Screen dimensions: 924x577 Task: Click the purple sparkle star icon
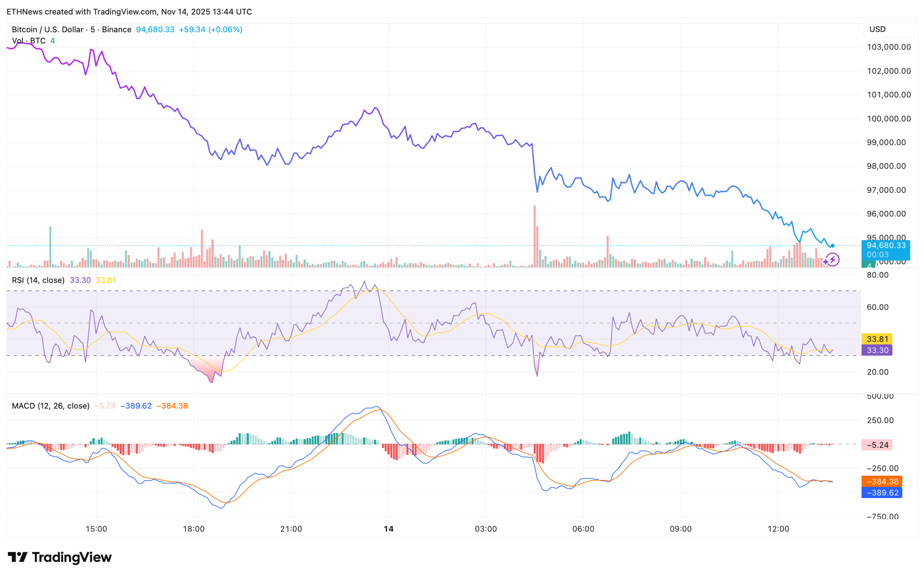(825, 262)
